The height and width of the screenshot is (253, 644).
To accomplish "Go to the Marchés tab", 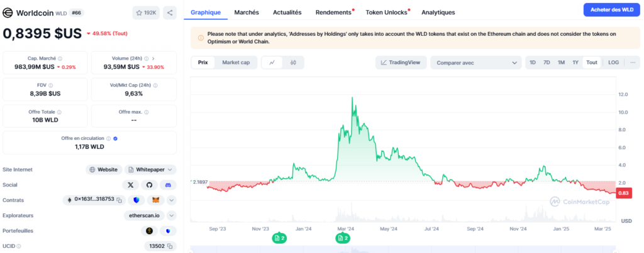I will click(x=247, y=13).
